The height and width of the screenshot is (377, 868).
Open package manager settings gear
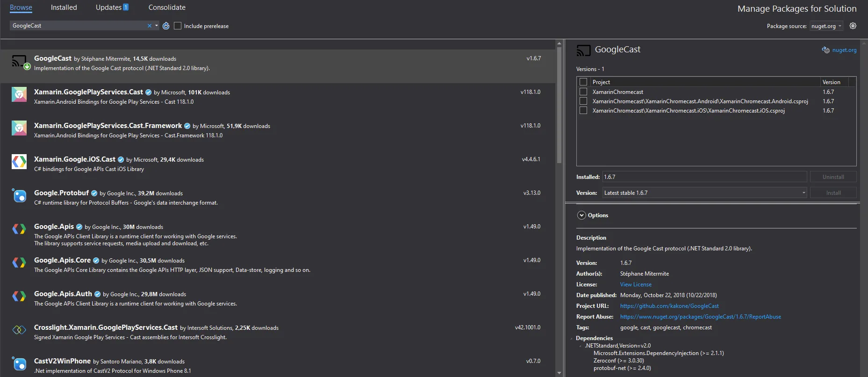(x=853, y=26)
